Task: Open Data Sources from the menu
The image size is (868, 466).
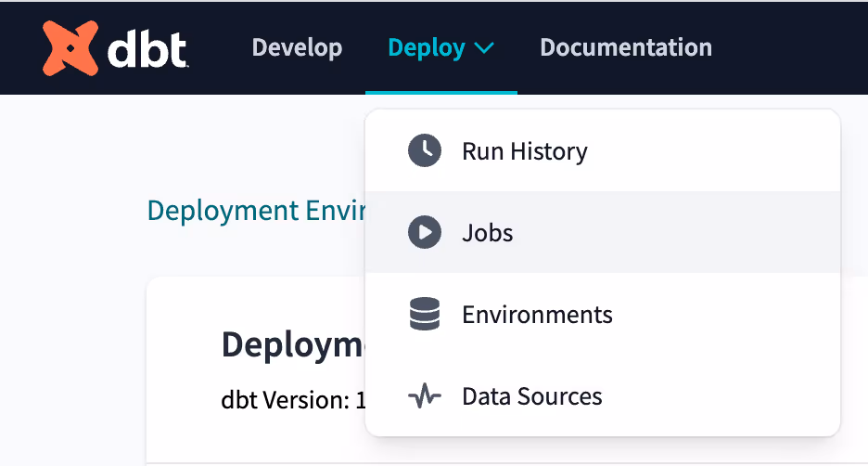Action: pos(603,395)
